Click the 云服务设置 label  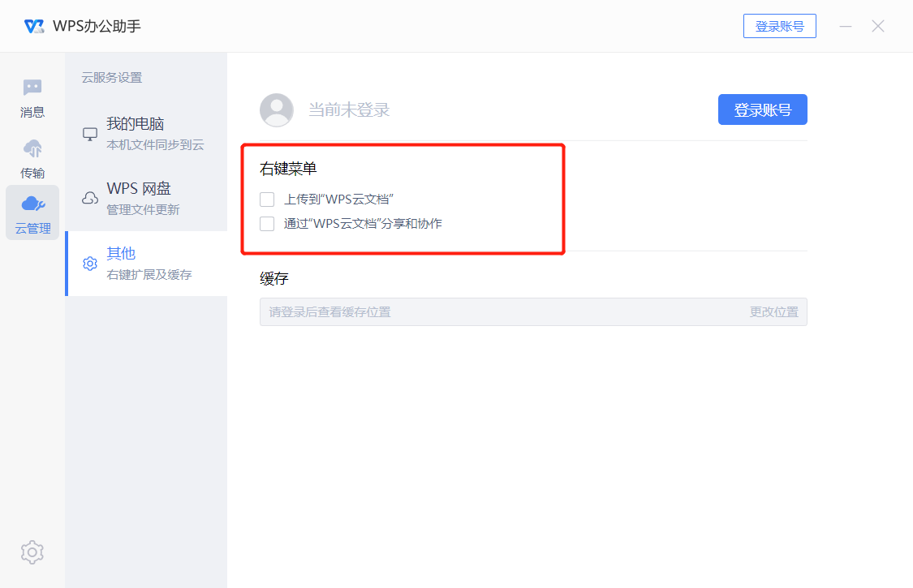coord(112,77)
